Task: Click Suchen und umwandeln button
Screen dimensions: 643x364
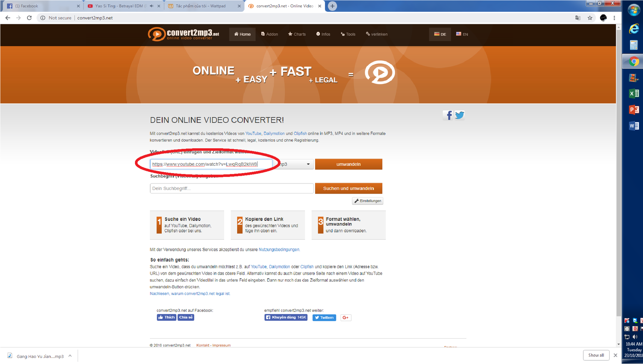Action: (x=348, y=188)
